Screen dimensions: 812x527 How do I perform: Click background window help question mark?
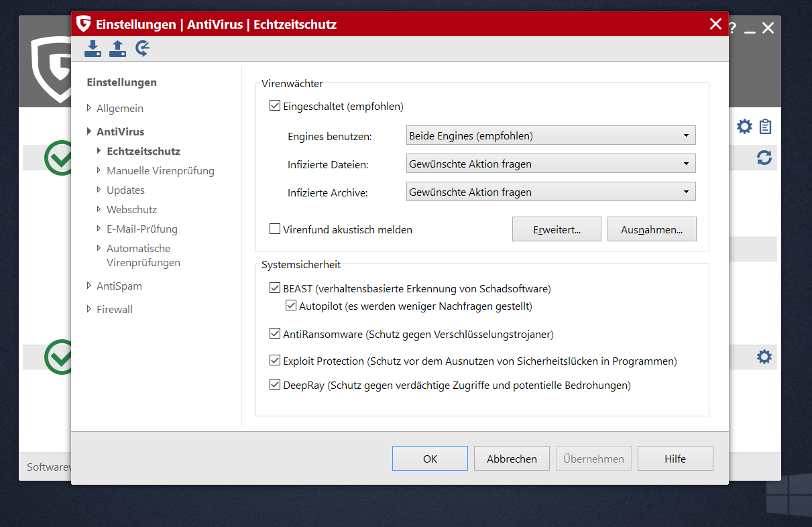tap(732, 28)
